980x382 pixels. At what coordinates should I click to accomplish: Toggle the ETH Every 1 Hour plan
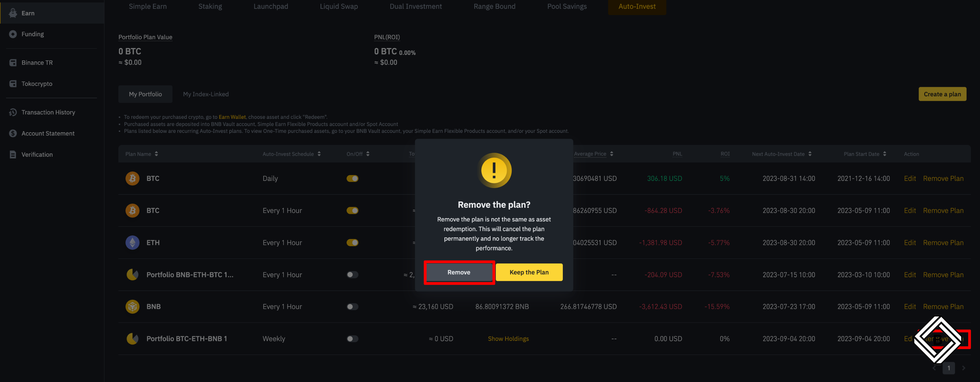click(x=352, y=243)
